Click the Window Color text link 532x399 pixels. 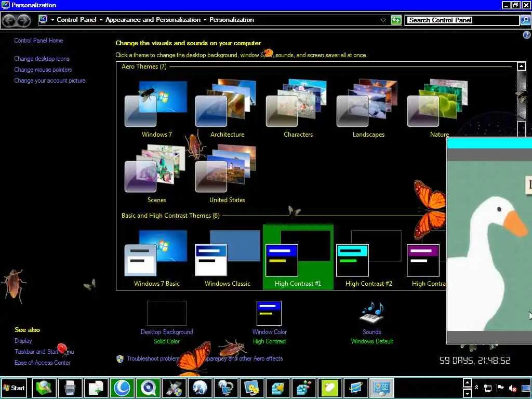tap(270, 332)
